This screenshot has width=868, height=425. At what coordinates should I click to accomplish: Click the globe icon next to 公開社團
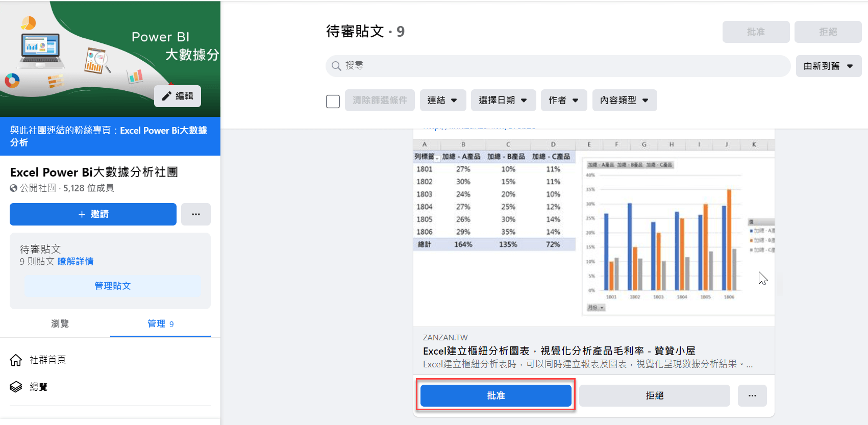point(14,188)
